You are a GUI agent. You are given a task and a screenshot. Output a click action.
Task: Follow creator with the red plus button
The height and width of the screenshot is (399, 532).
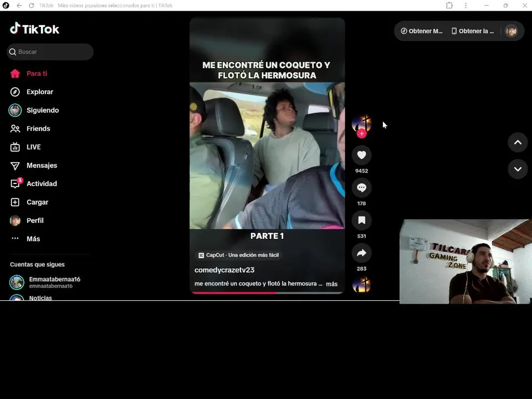[x=362, y=134]
